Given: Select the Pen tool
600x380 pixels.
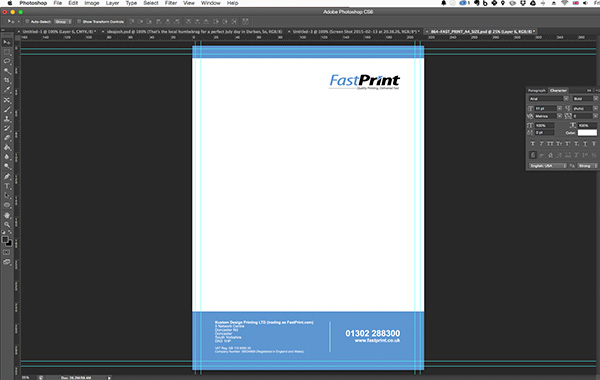Looking at the screenshot, I should [7, 176].
